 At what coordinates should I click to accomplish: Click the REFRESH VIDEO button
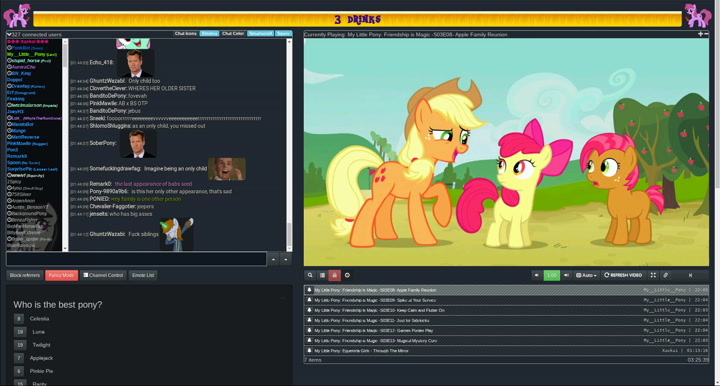point(623,275)
